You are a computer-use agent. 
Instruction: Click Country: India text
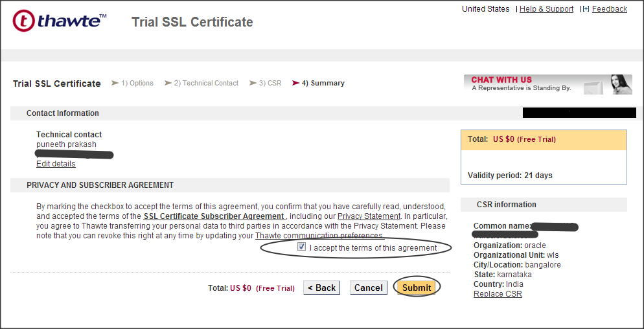pyautogui.click(x=498, y=284)
